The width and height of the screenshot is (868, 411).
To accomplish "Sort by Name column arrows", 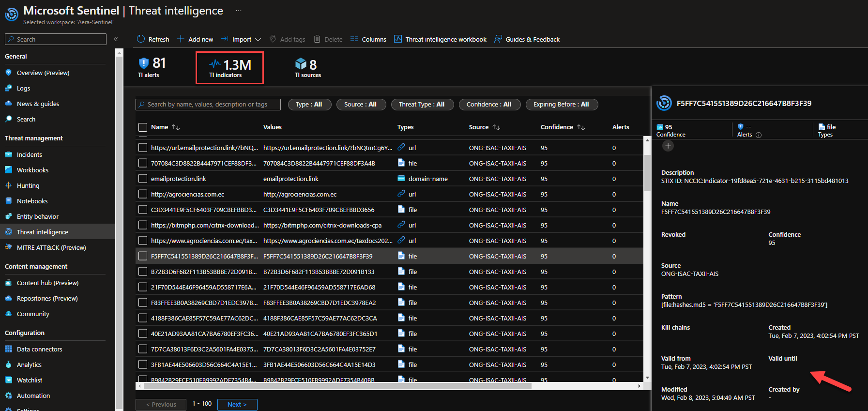I will [176, 127].
